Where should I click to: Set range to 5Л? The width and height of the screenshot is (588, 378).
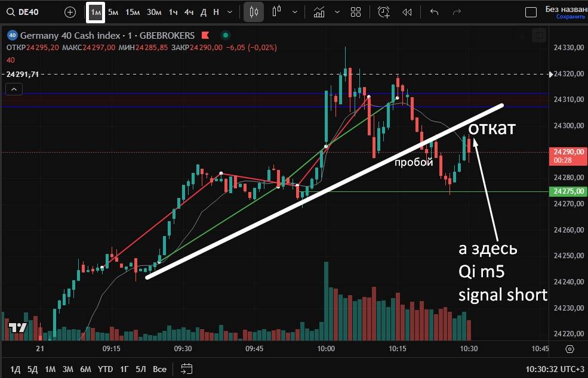(x=141, y=370)
